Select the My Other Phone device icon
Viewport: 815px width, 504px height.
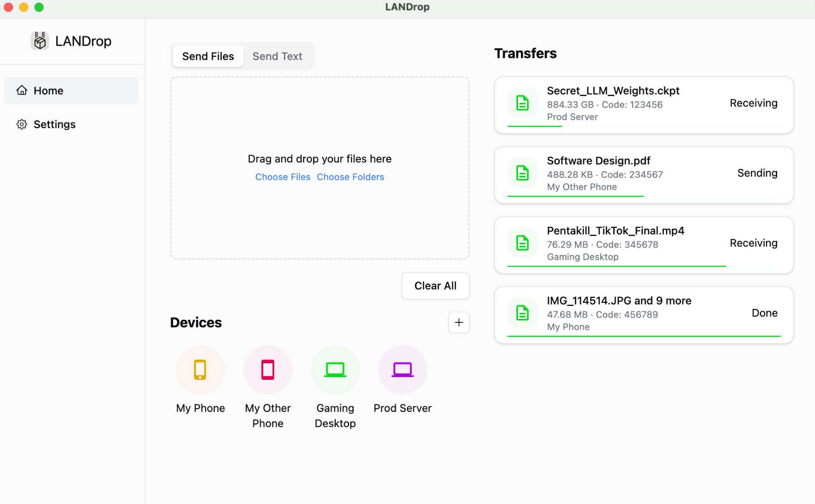pyautogui.click(x=267, y=370)
